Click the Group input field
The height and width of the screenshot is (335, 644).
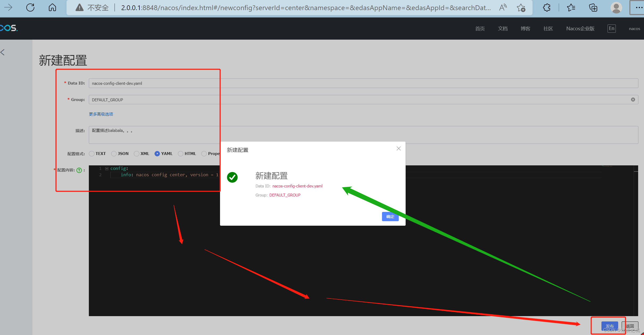click(x=363, y=100)
